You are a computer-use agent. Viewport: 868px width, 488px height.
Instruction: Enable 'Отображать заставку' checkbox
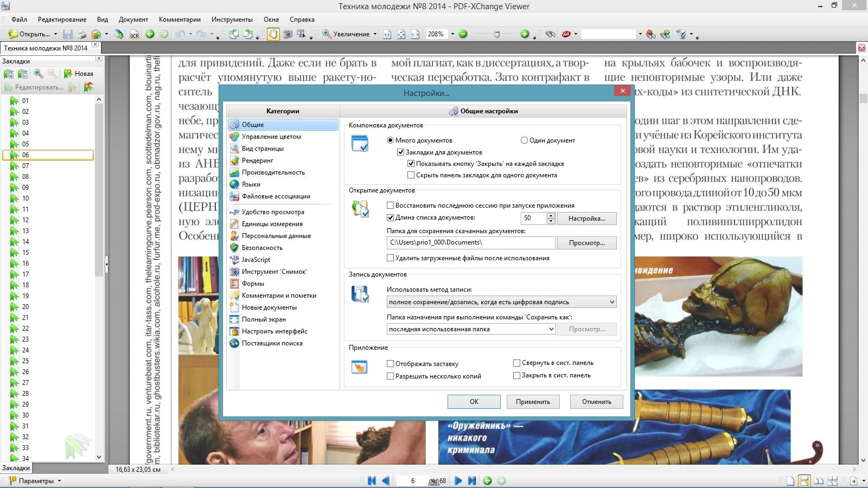(x=390, y=364)
